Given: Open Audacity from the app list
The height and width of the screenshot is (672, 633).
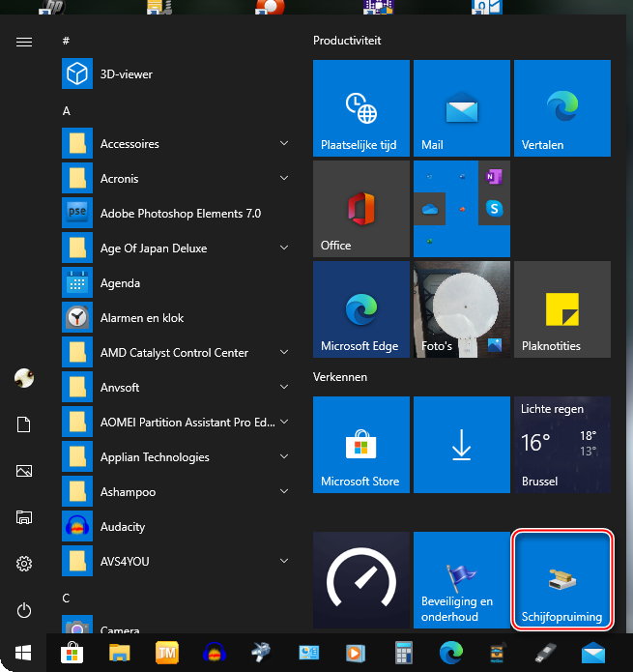Looking at the screenshot, I should [122, 527].
